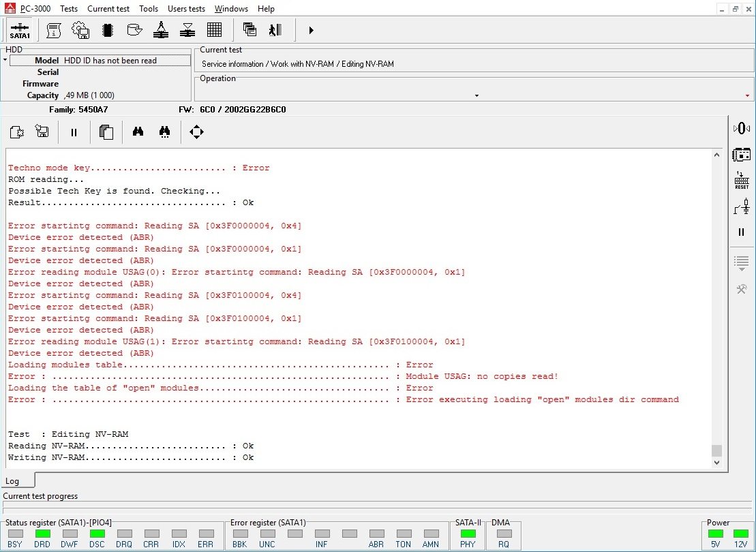Click the 'Loading modules table' error line
The width and height of the screenshot is (756, 552).
[x=221, y=365]
